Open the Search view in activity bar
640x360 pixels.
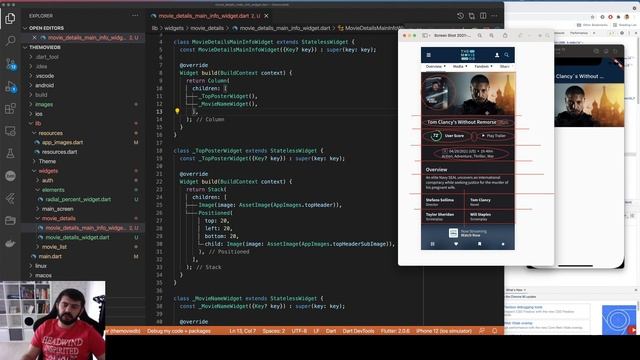click(x=10, y=40)
